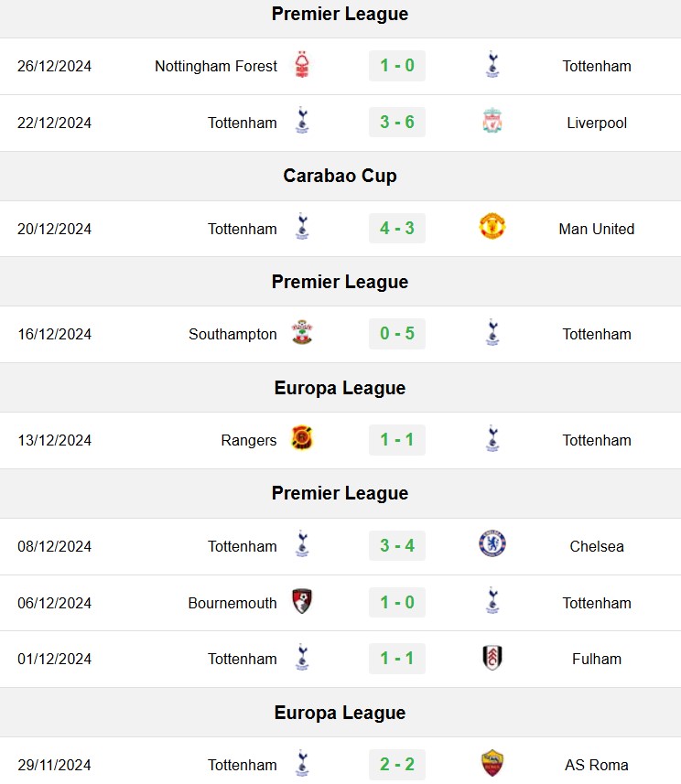Screen dimensions: 681x784
Task: Open the 4 - 3 score against Man United
Action: [x=397, y=229]
